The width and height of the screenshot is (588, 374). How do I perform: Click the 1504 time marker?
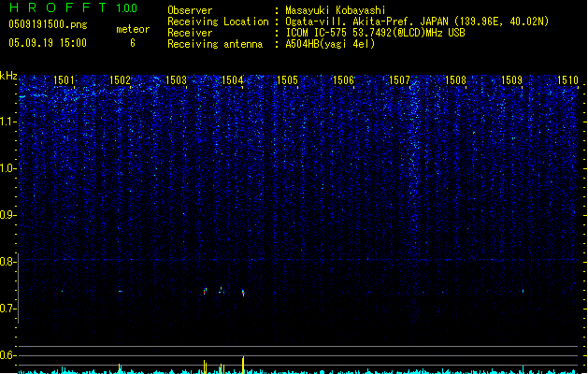click(x=232, y=80)
